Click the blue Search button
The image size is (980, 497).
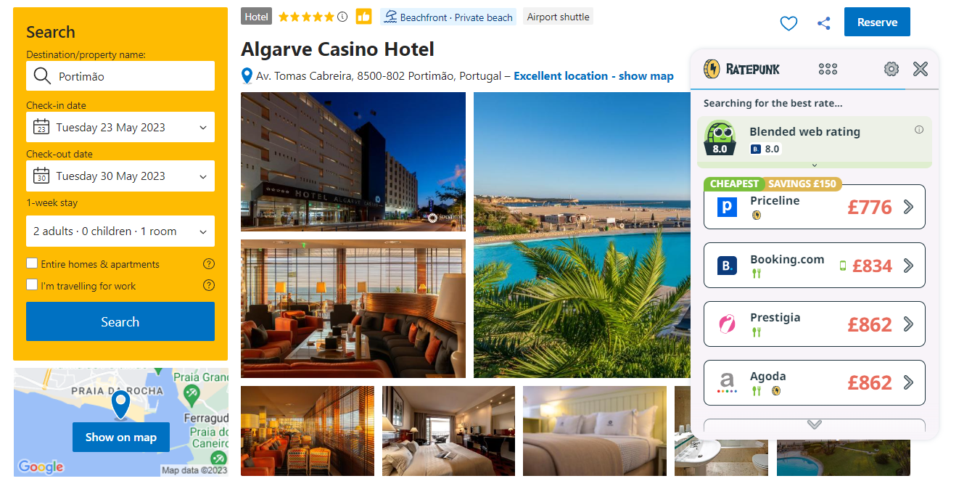120,321
